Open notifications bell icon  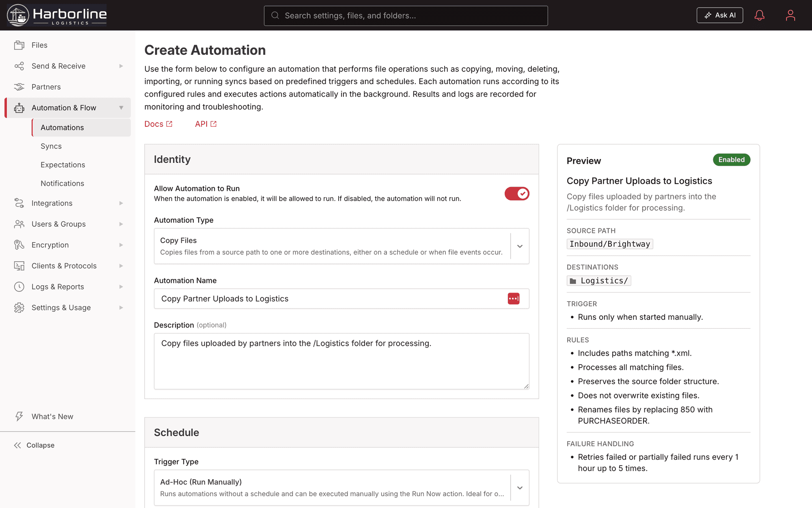[759, 15]
